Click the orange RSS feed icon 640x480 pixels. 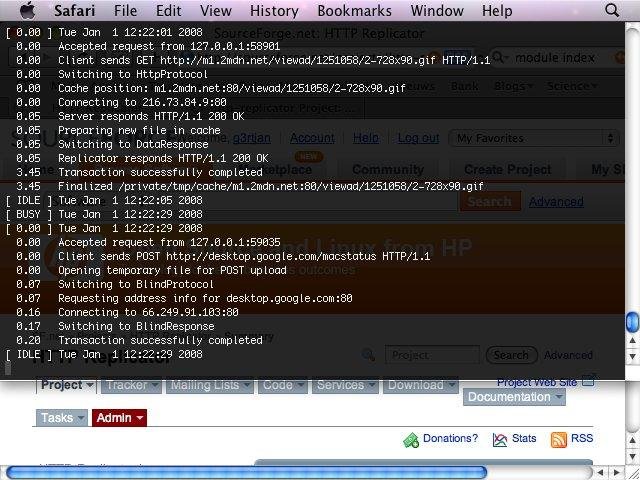tap(559, 440)
